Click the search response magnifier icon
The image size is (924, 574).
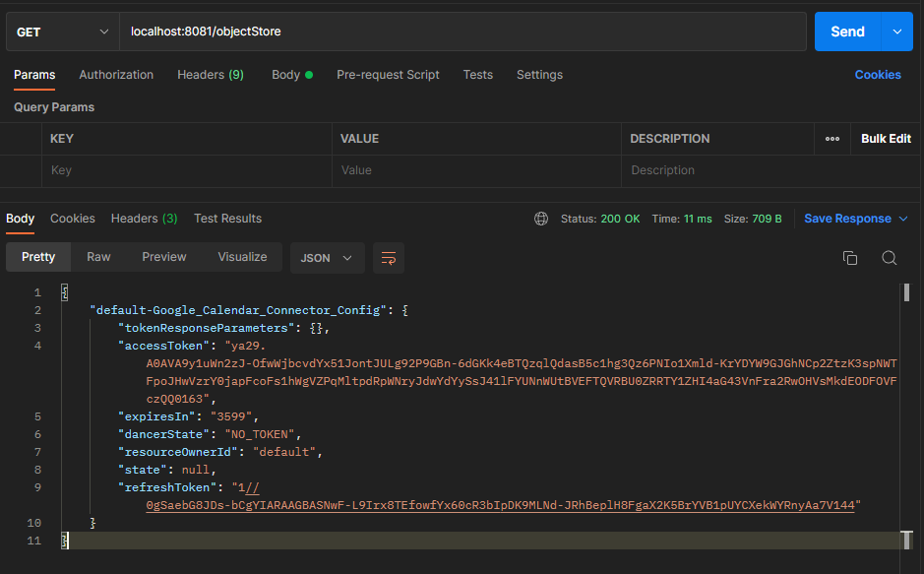[889, 258]
